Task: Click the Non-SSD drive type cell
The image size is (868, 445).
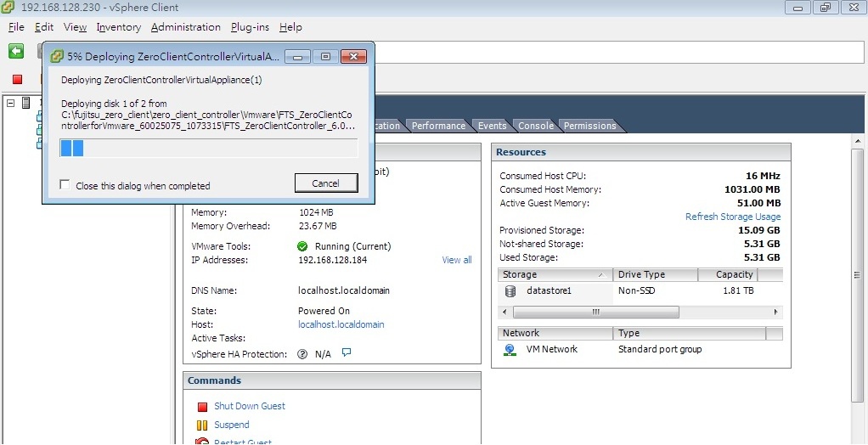Action: (x=637, y=290)
